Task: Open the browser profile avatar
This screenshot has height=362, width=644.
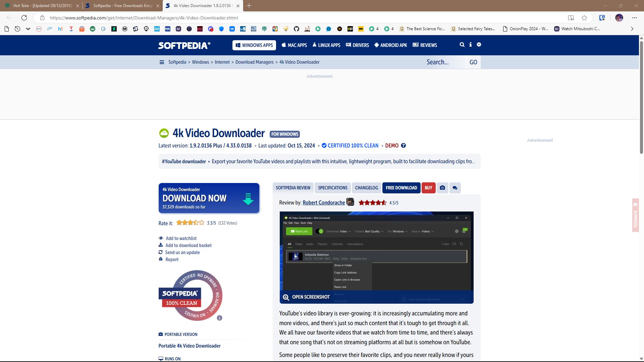Action: click(x=619, y=18)
